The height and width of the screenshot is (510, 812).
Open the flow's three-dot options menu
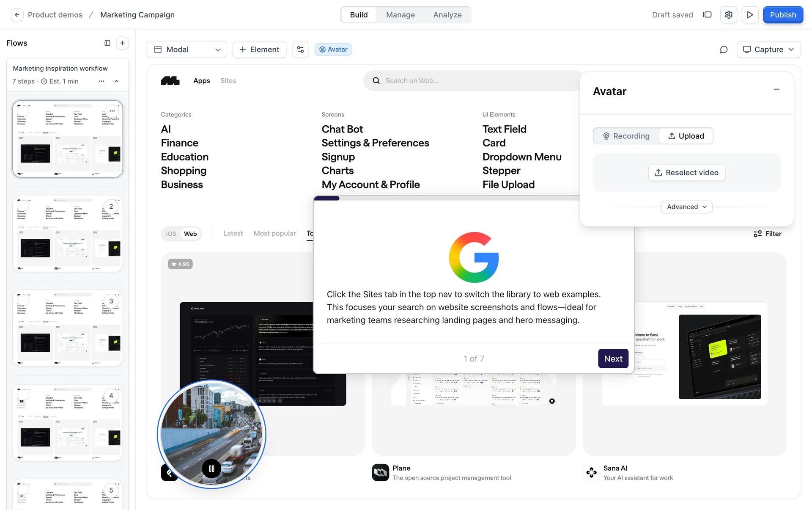[x=101, y=81]
